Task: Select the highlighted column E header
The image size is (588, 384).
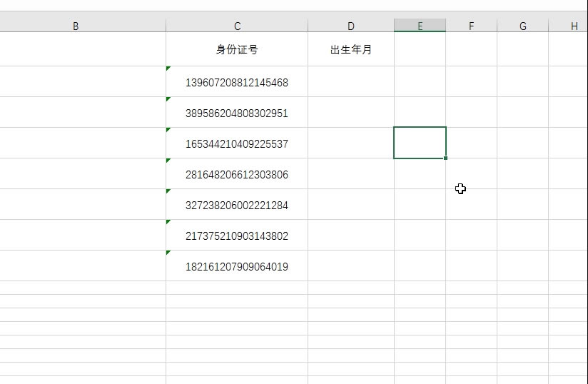Action: (x=420, y=26)
